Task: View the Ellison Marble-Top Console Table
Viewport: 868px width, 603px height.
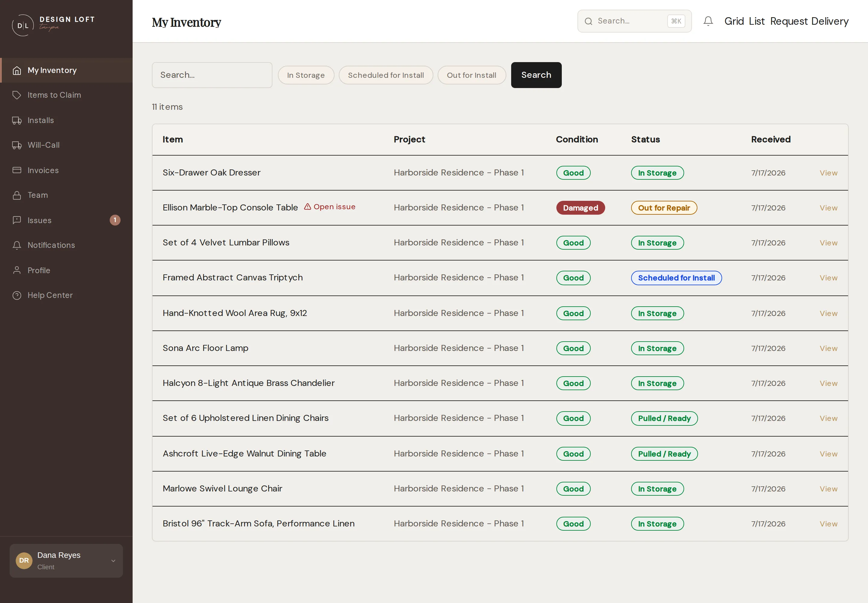Action: 828,208
